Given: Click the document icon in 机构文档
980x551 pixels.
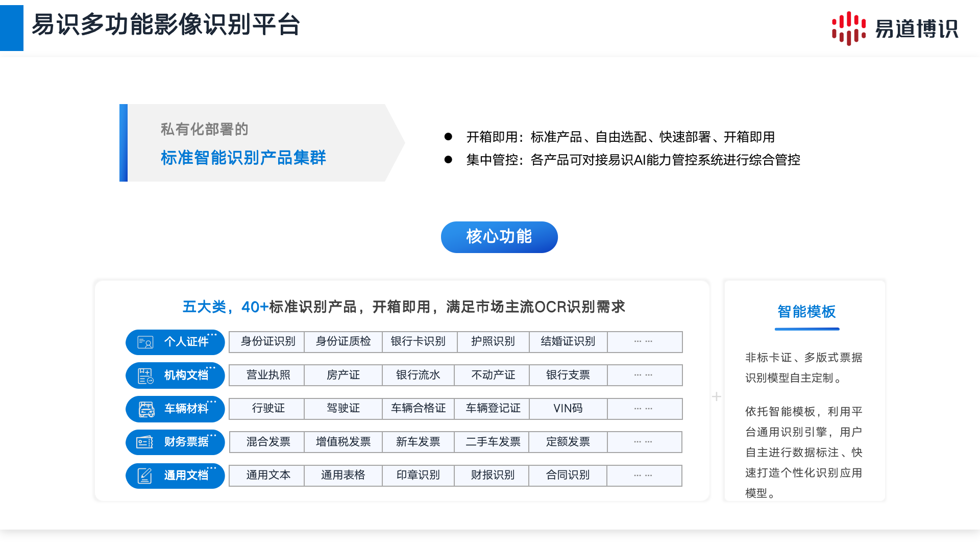Looking at the screenshot, I should click(145, 376).
